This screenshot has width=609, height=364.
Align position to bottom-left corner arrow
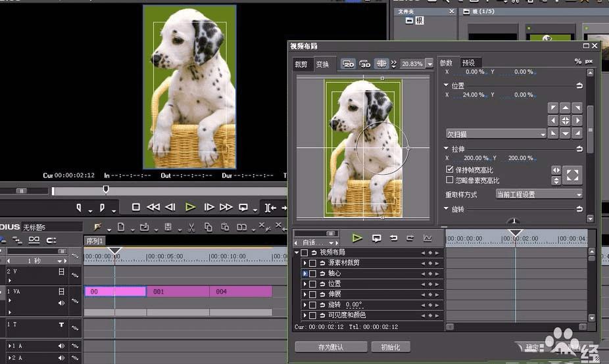click(x=553, y=133)
